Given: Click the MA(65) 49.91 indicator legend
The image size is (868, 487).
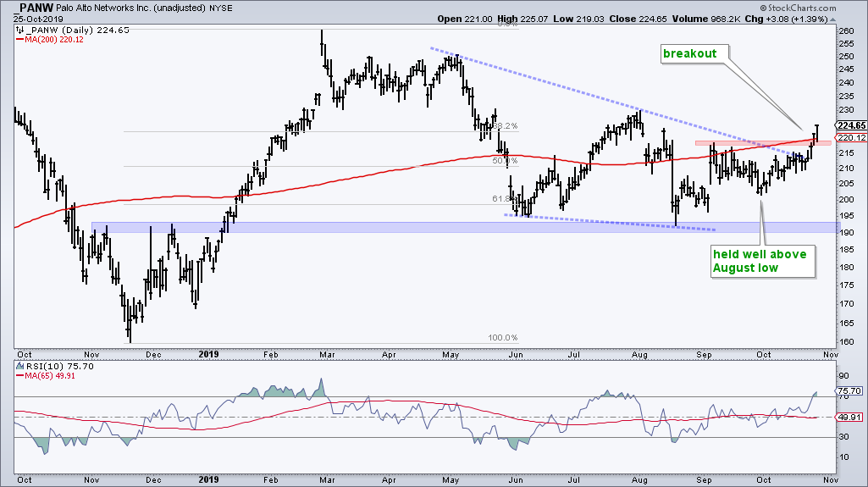Looking at the screenshot, I should pos(46,376).
